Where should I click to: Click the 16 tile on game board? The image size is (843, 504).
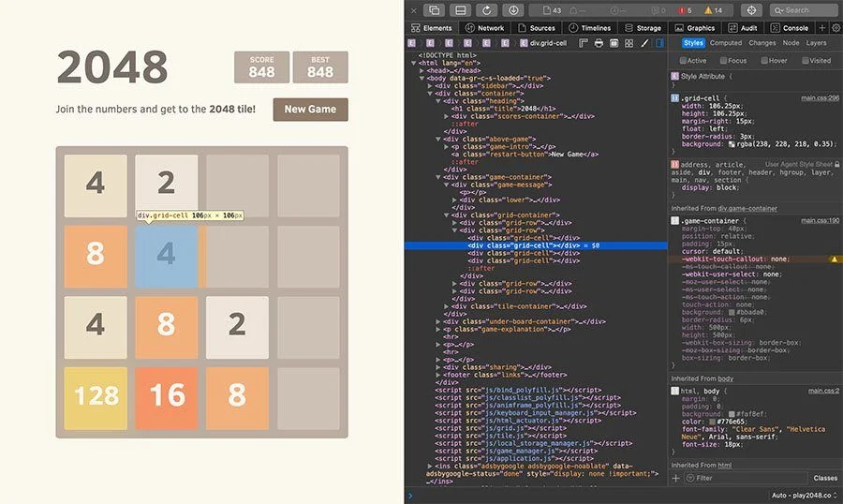167,398
